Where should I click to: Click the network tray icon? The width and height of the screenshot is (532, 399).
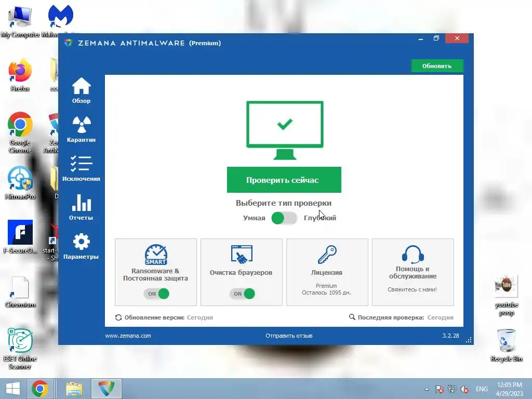coord(451,389)
